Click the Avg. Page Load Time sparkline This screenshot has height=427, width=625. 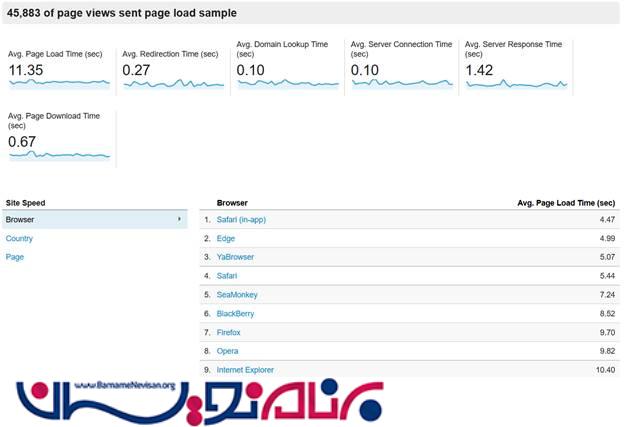click(59, 83)
